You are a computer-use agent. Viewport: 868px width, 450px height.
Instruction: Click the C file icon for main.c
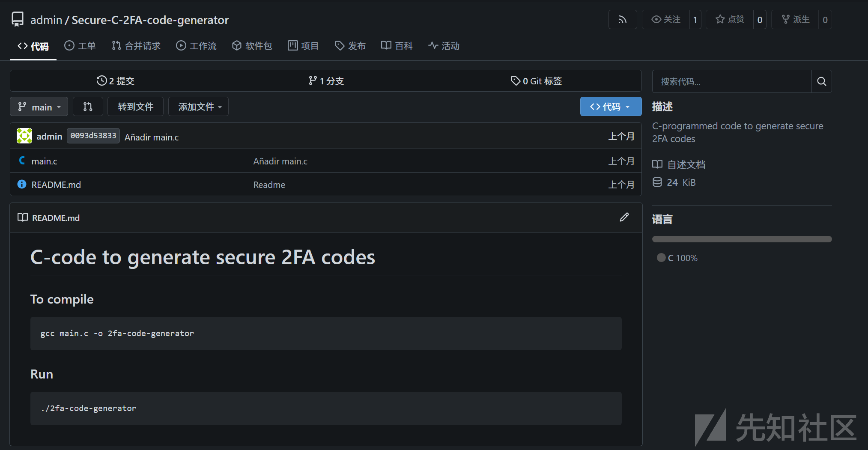click(22, 161)
